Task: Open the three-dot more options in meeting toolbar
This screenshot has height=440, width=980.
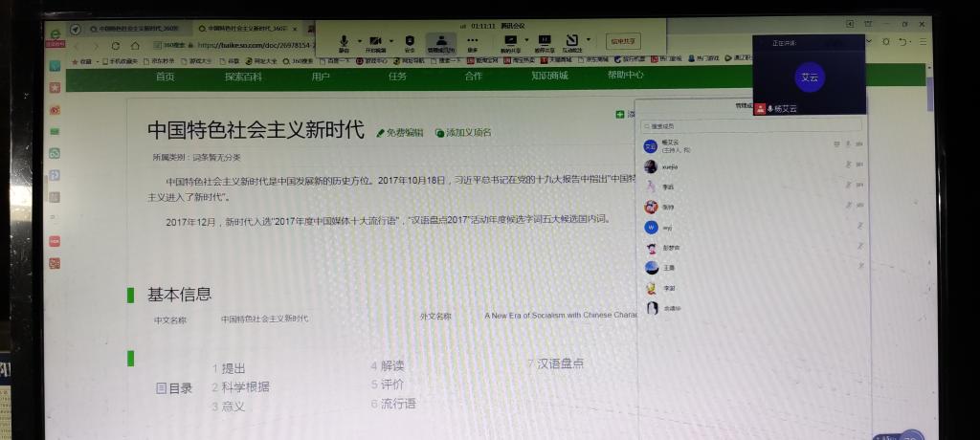Action: pyautogui.click(x=473, y=41)
